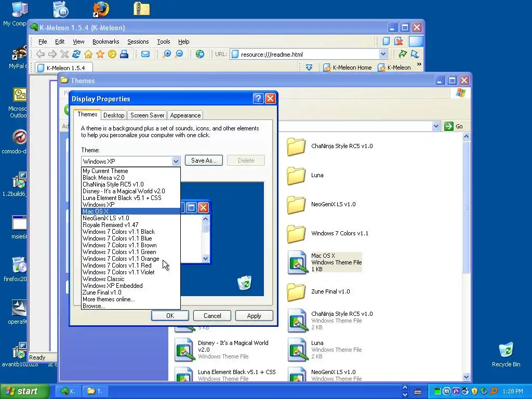Click the search cursor icon in K-Meleon

(415, 54)
